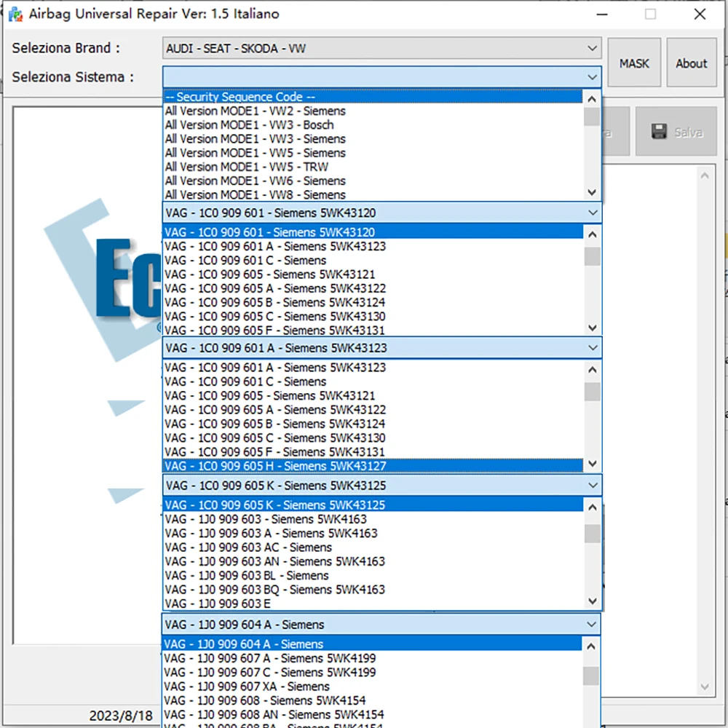Click the MASK button
The height and width of the screenshot is (728, 728).
[634, 63]
